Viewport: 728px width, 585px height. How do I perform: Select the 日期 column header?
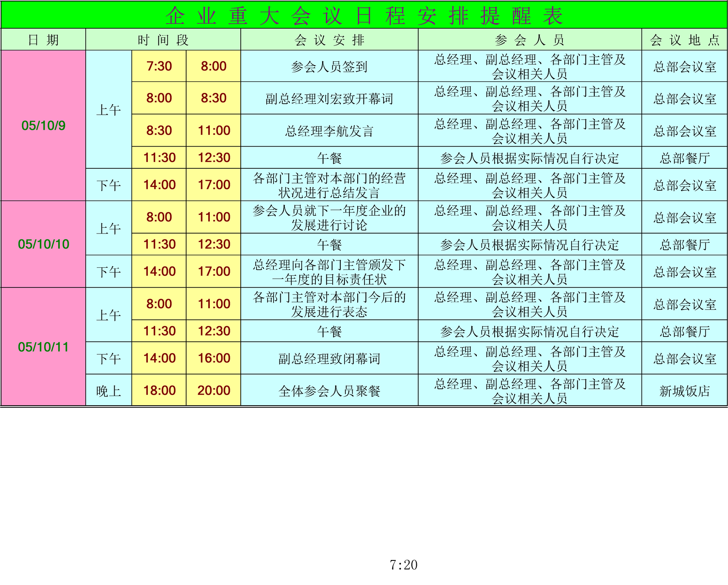(x=43, y=40)
